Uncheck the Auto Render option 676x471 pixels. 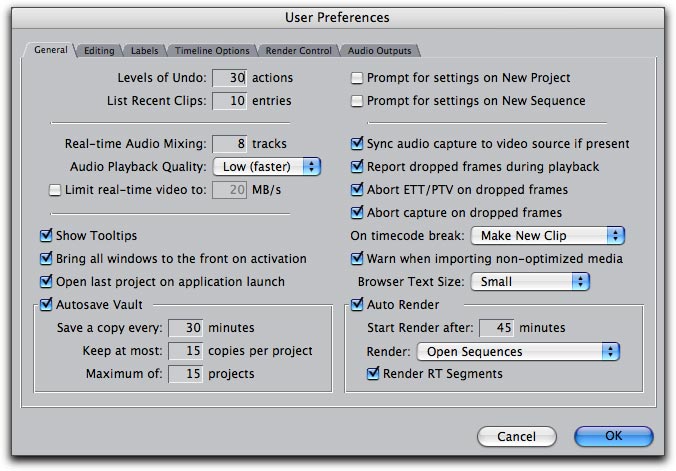point(357,304)
